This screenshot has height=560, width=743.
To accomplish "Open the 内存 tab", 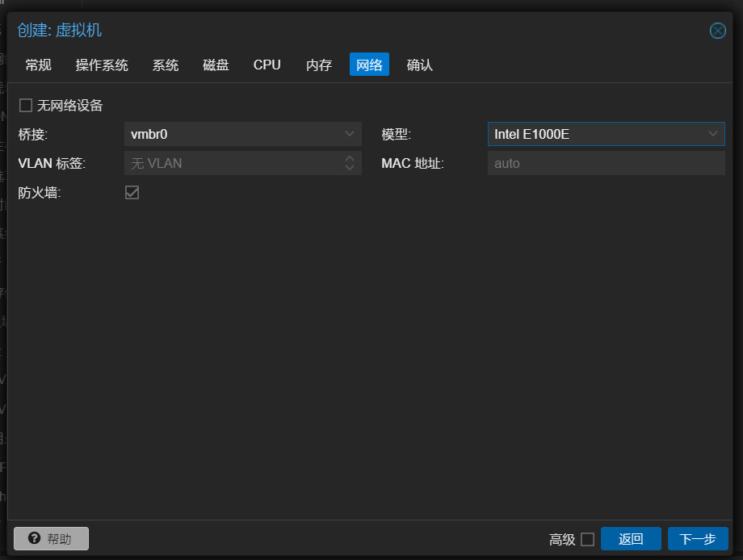I will tap(319, 65).
